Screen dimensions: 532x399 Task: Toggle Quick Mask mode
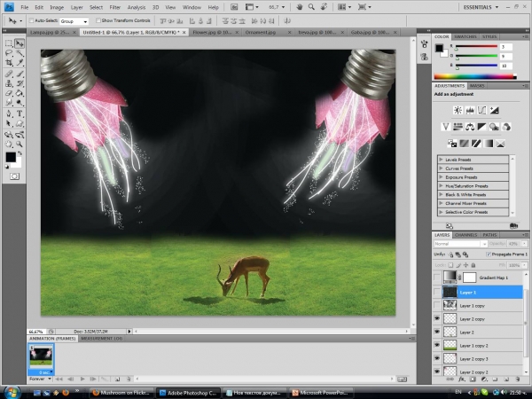point(14,176)
